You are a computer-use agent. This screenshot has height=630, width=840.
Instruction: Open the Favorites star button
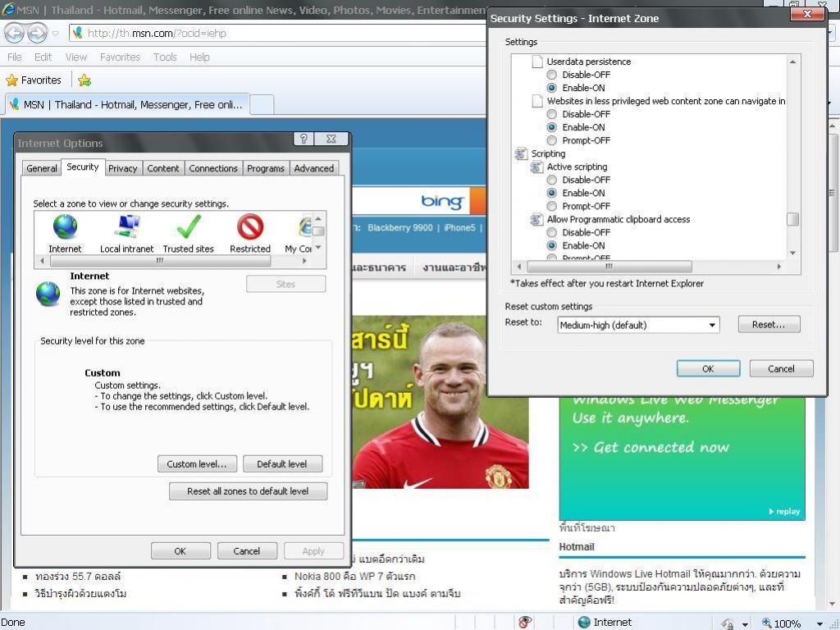34,80
